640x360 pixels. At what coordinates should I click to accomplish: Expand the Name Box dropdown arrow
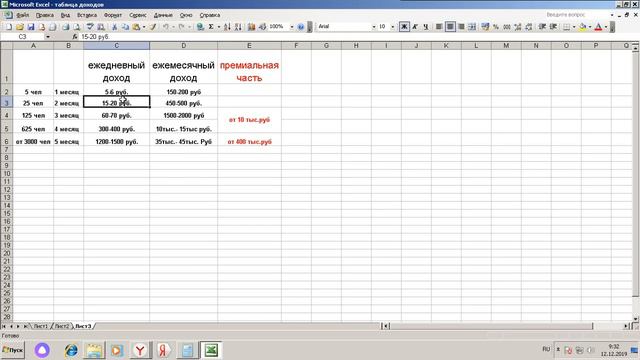coord(48,37)
